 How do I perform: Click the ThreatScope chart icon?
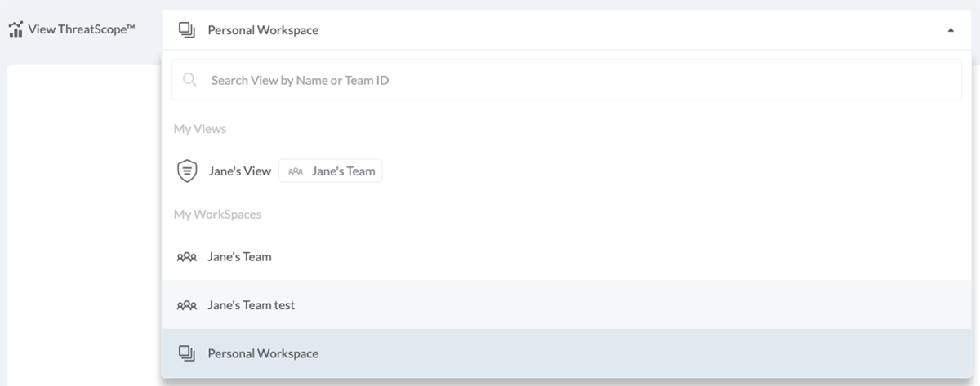pyautogui.click(x=16, y=31)
